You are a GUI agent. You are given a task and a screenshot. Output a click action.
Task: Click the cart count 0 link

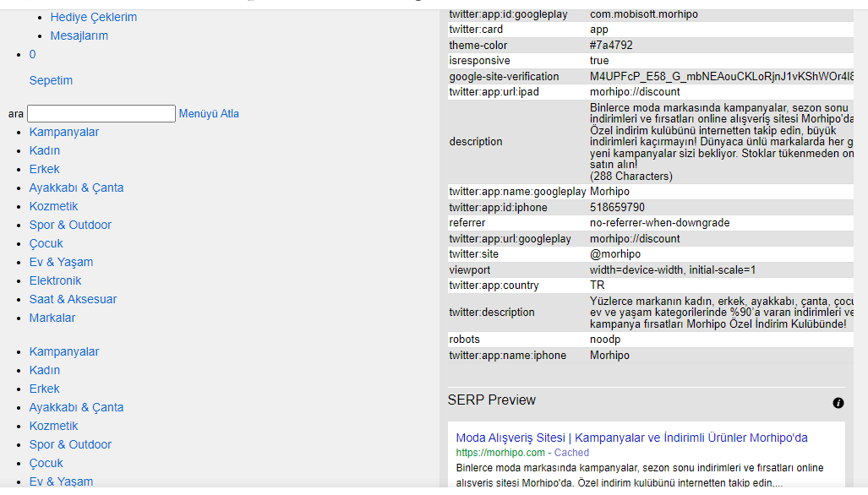pyautogui.click(x=33, y=54)
